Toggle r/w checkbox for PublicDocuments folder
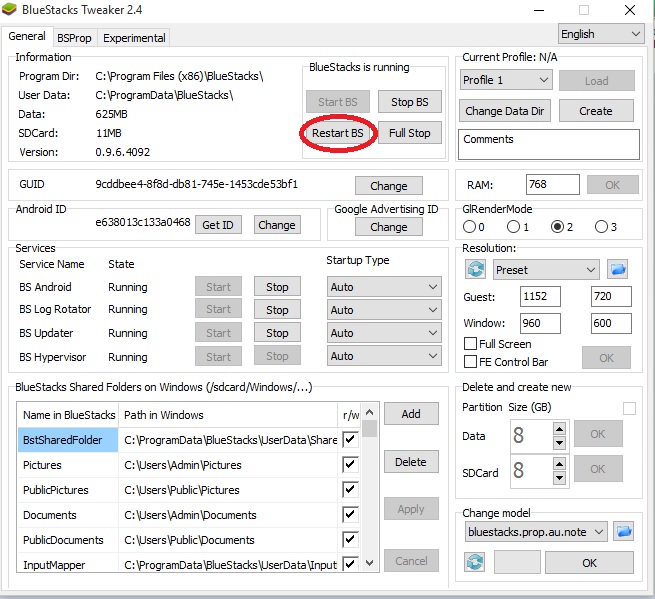 (350, 540)
